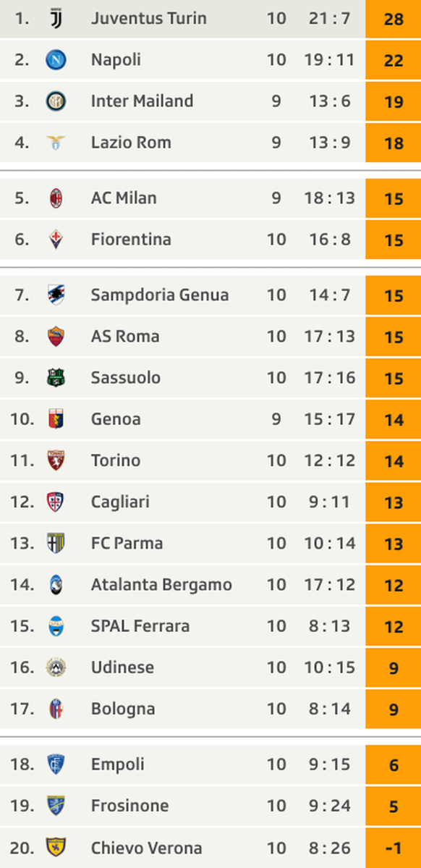Open the AC Milan crest icon
The image size is (421, 868).
(x=56, y=198)
